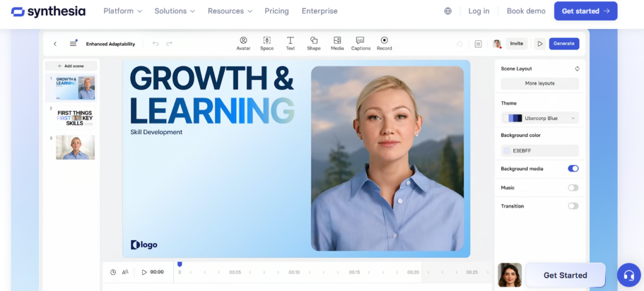Viewport: 644px width, 291px height.
Task: Turn on the Transition toggle
Action: pyautogui.click(x=573, y=206)
